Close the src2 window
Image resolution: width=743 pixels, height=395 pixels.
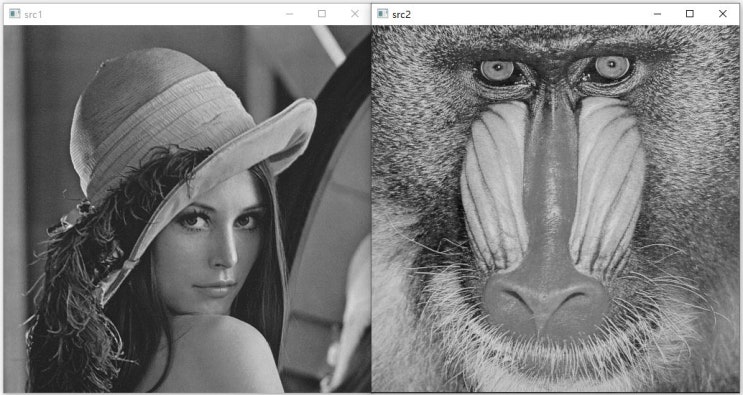click(723, 14)
